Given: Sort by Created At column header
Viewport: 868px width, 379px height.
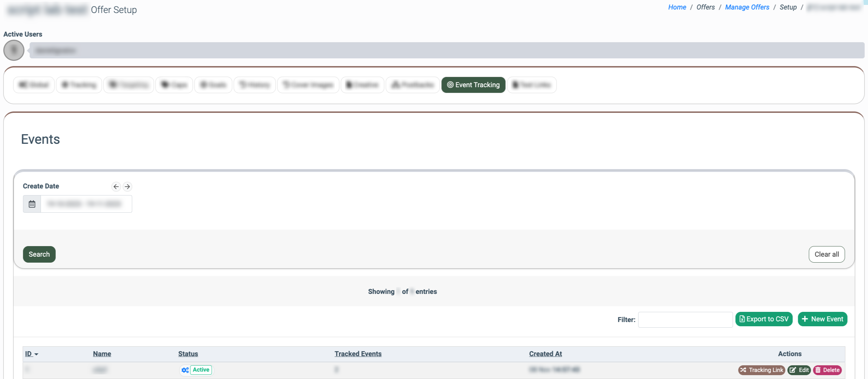Looking at the screenshot, I should click(545, 354).
